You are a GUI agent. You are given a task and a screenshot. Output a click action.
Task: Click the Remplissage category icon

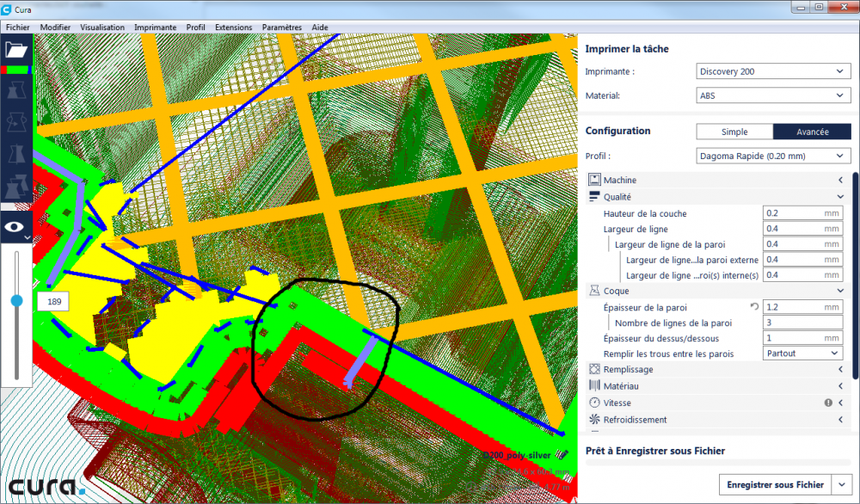coord(594,369)
